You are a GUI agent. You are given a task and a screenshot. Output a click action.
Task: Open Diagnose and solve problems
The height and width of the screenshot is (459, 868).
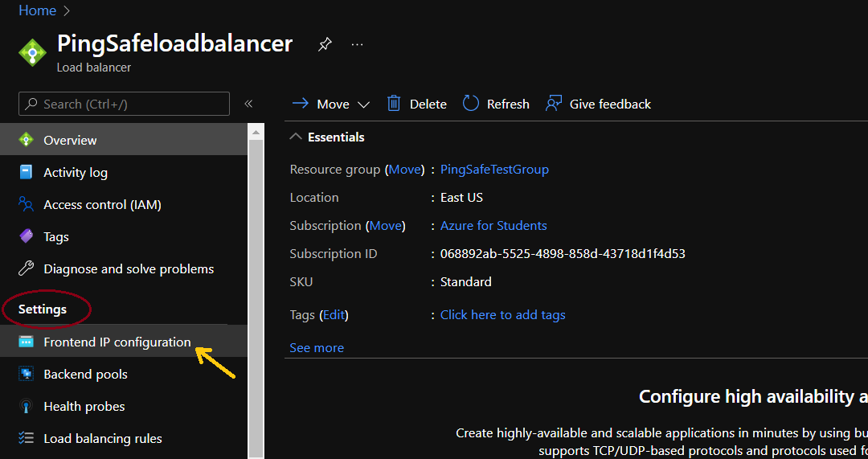coord(129,268)
